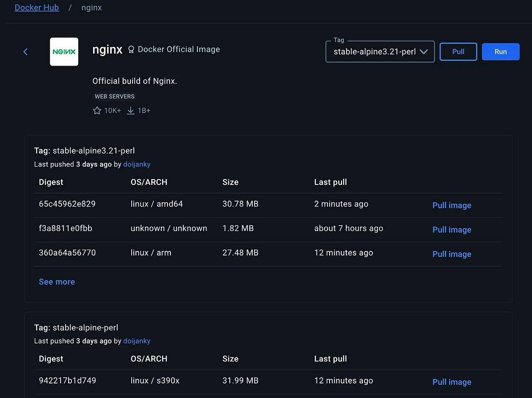Open the Docker Hub breadcrumb link
The height and width of the screenshot is (398, 532).
[x=37, y=8]
